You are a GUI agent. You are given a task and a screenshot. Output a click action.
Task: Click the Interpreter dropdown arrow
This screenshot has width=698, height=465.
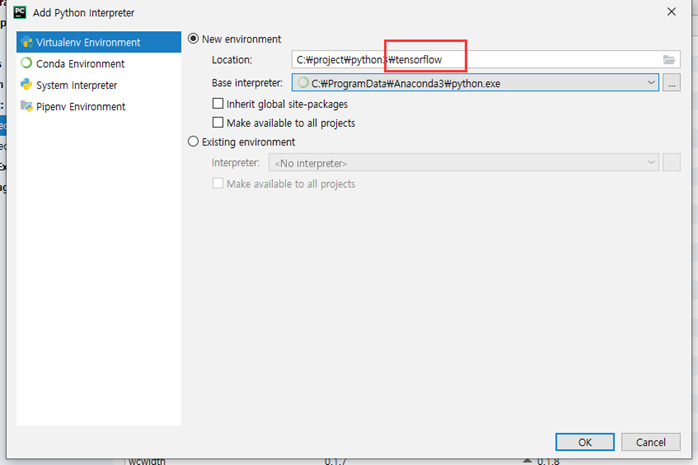[651, 163]
